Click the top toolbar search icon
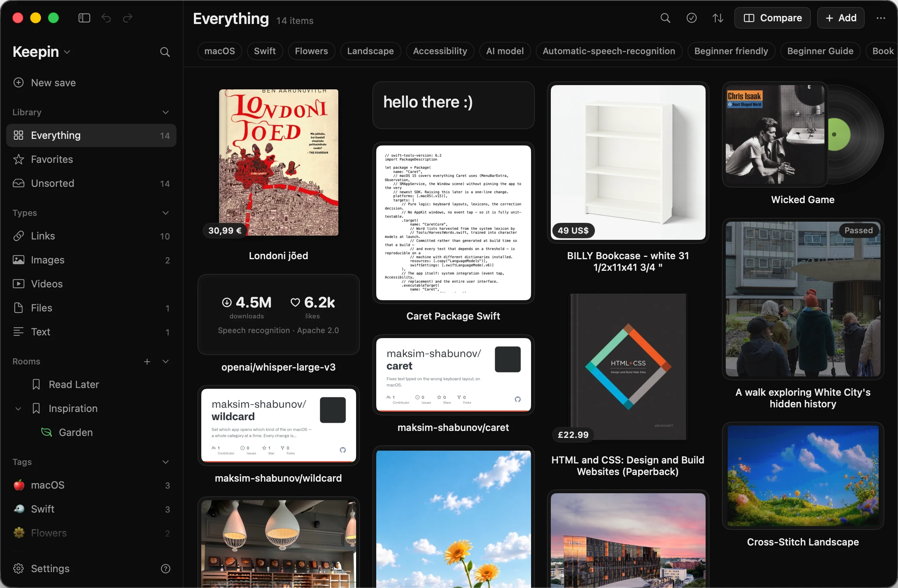This screenshot has width=898, height=588. [x=665, y=18]
